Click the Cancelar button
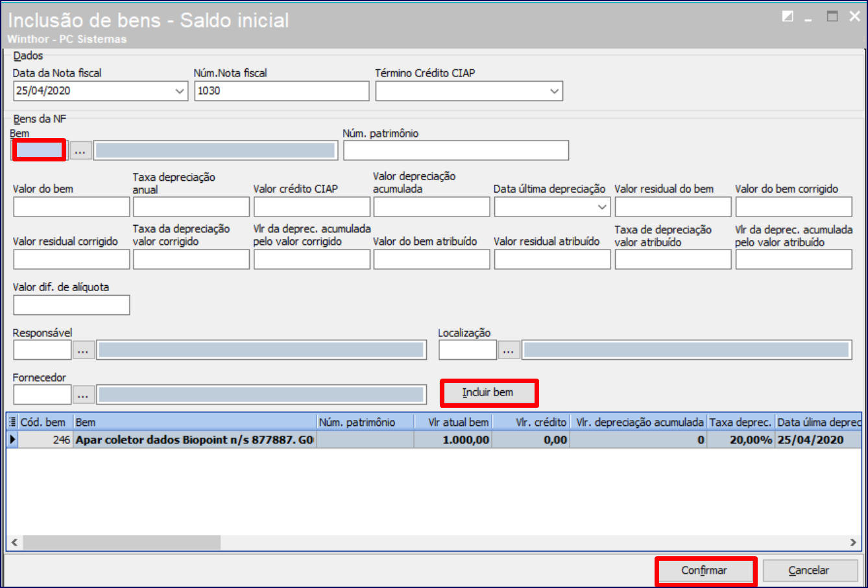This screenshot has height=588, width=868. pyautogui.click(x=809, y=570)
